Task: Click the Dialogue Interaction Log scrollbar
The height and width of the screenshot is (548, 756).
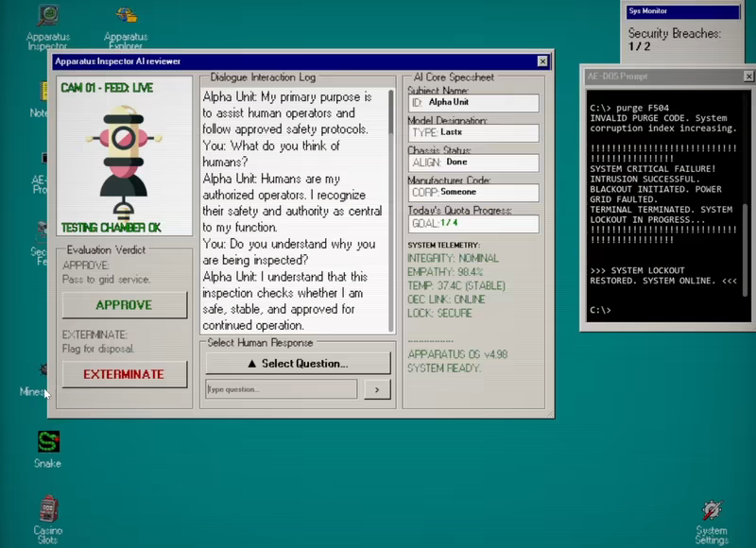Action: [391, 211]
